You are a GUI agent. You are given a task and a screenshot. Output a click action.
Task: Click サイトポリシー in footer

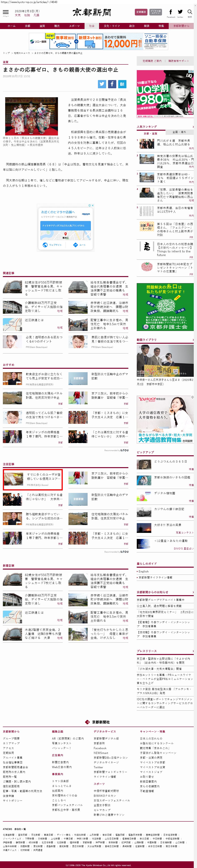coord(12,800)
